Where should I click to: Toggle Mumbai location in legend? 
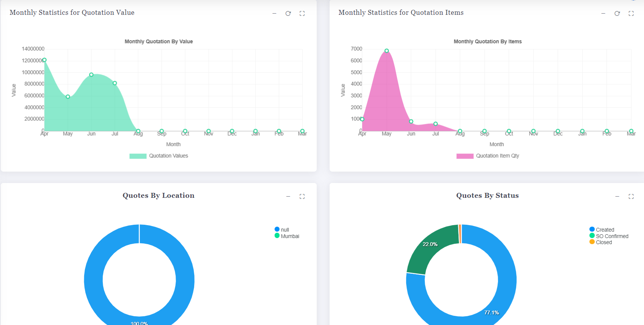tap(287, 236)
